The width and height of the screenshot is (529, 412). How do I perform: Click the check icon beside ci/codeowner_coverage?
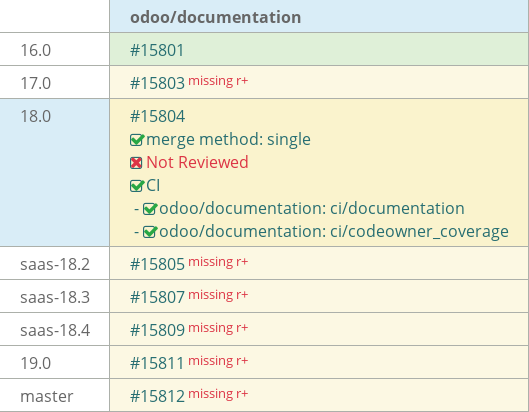150,232
